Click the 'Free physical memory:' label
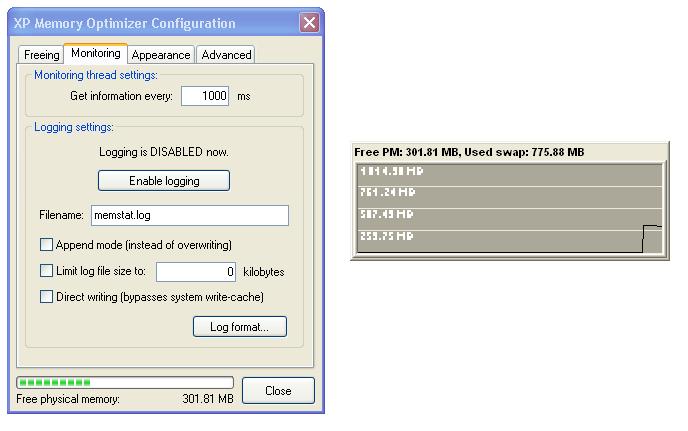The width and height of the screenshot is (688, 431). 68,399
